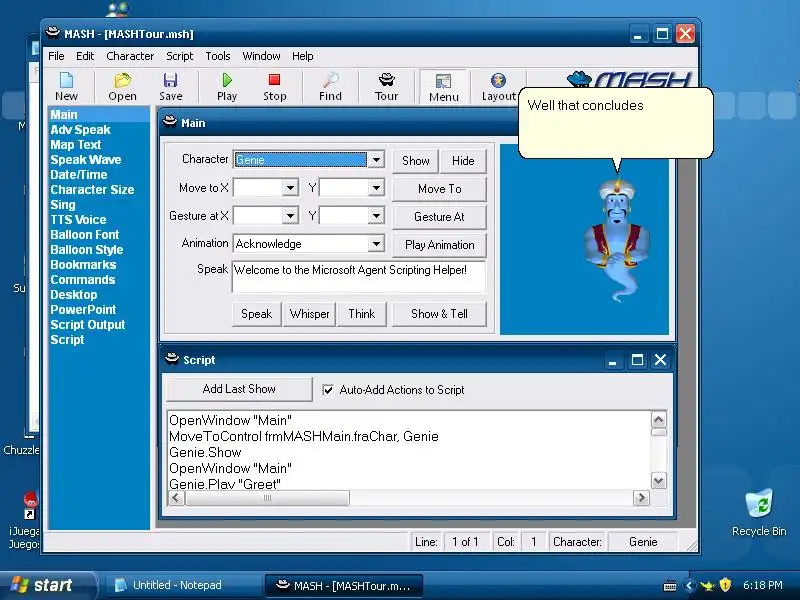Open the Tools menu
The height and width of the screenshot is (600, 800).
(218, 56)
